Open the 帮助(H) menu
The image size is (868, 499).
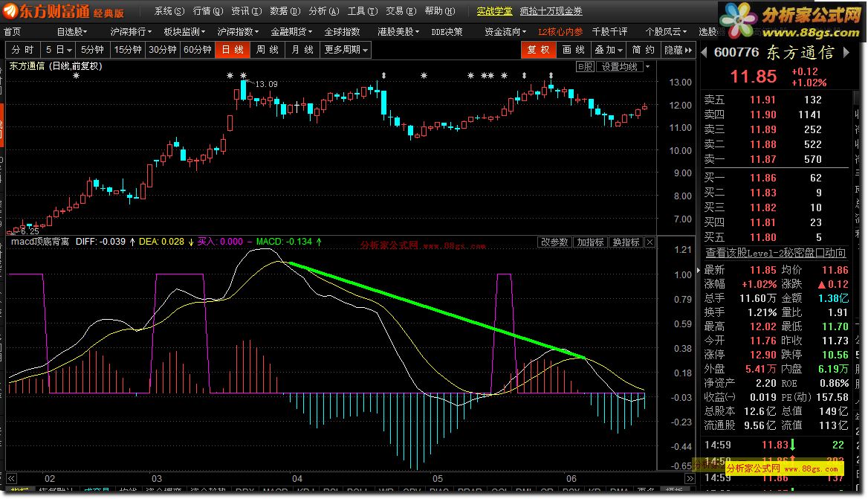click(x=440, y=11)
